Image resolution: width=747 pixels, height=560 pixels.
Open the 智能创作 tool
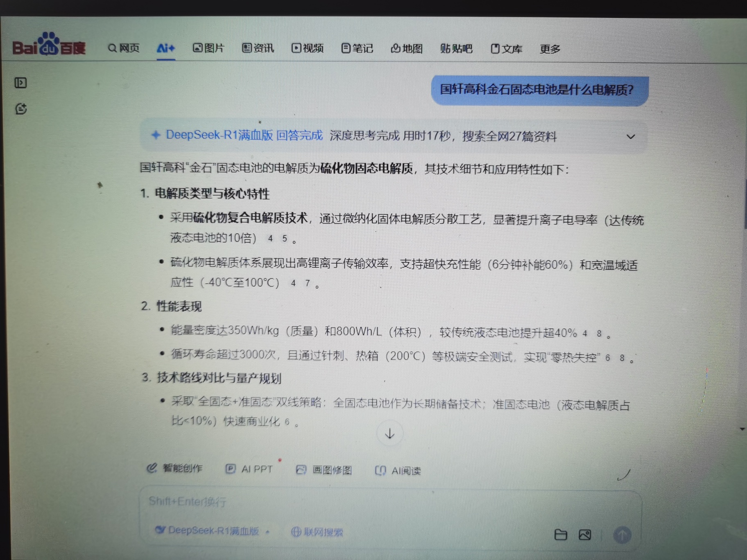175,468
